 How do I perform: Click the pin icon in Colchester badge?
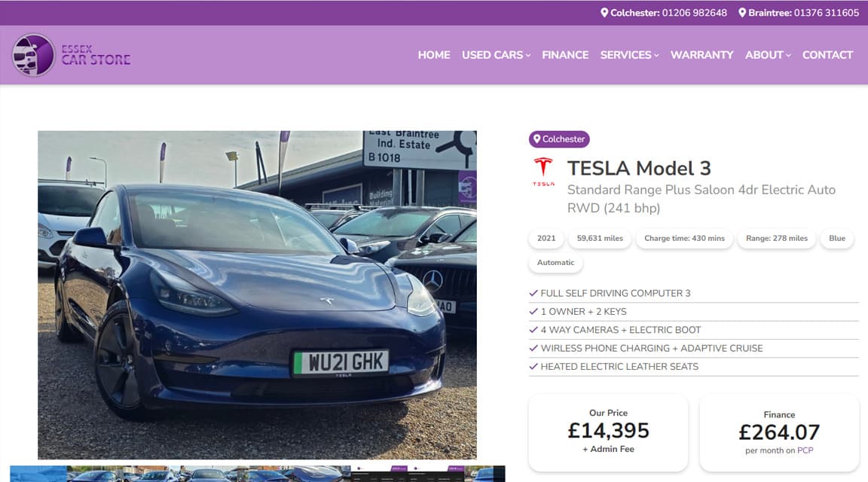[536, 139]
